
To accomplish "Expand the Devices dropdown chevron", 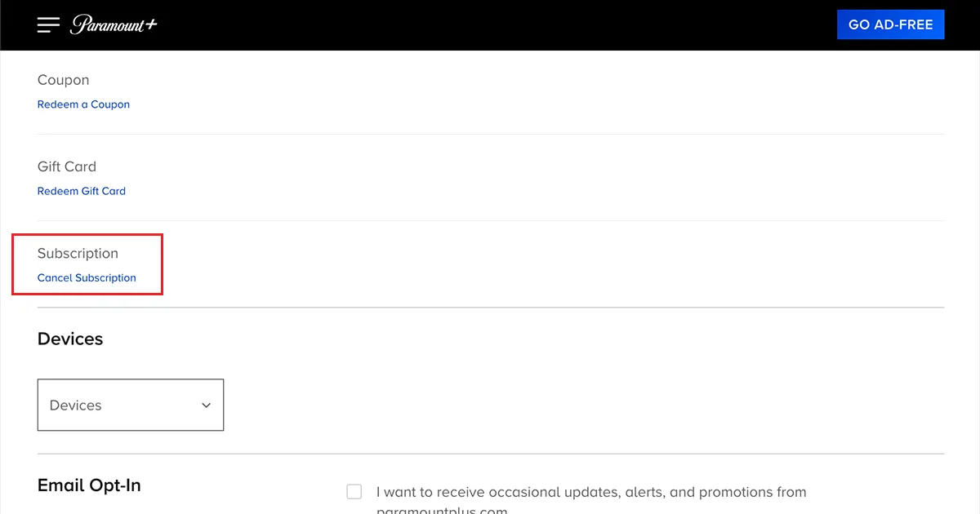I will click(207, 405).
